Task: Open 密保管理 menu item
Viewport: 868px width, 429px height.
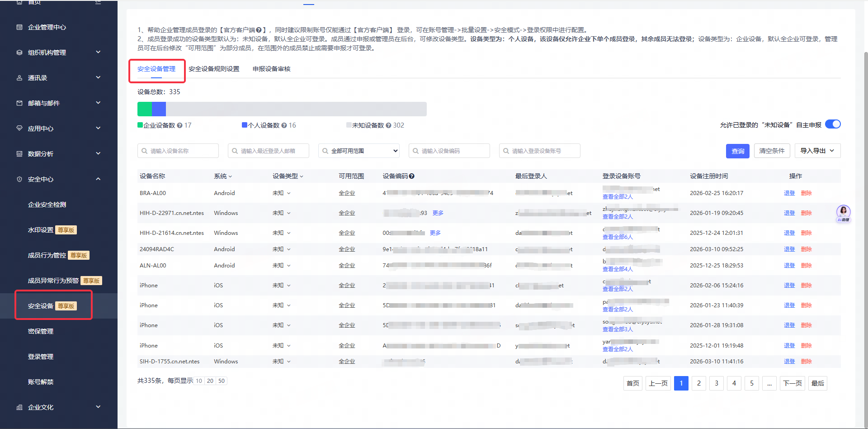Action: point(41,331)
